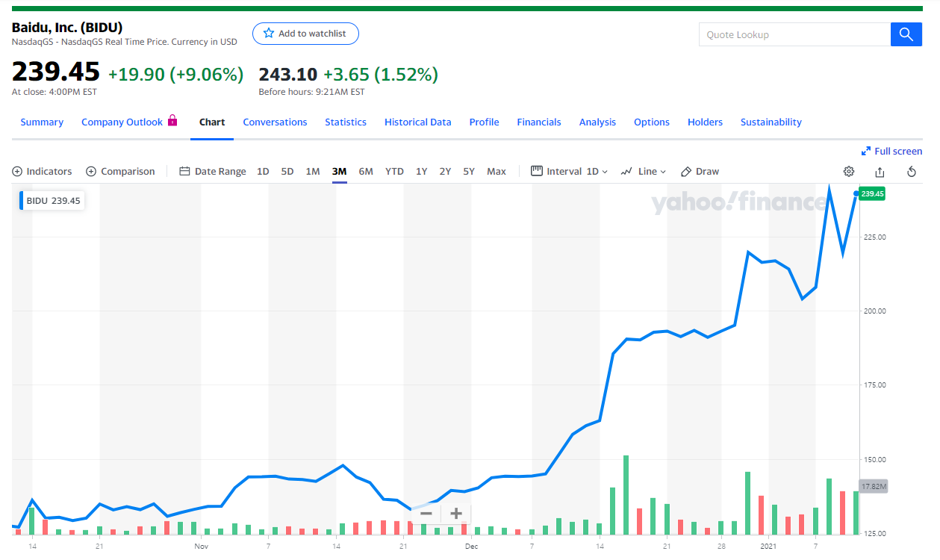The height and width of the screenshot is (560, 940).
Task: Zoom in with the plus chart button
Action: pyautogui.click(x=456, y=513)
